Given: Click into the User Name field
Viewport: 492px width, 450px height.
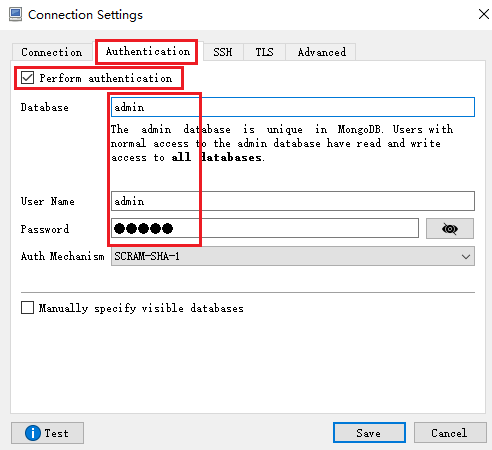Looking at the screenshot, I should 293,201.
